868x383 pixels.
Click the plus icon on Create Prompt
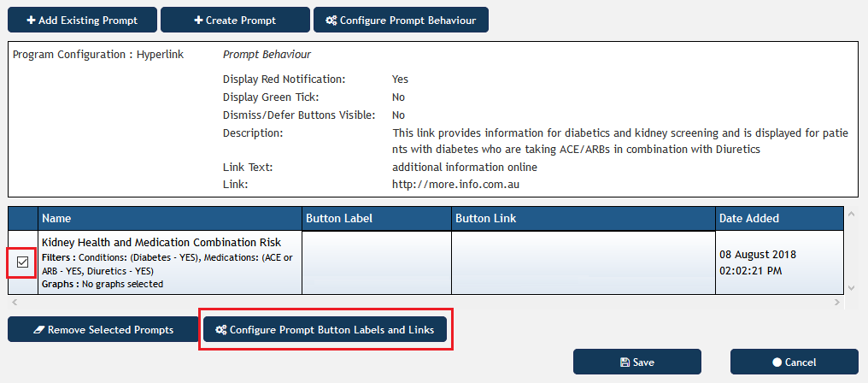coord(199,21)
